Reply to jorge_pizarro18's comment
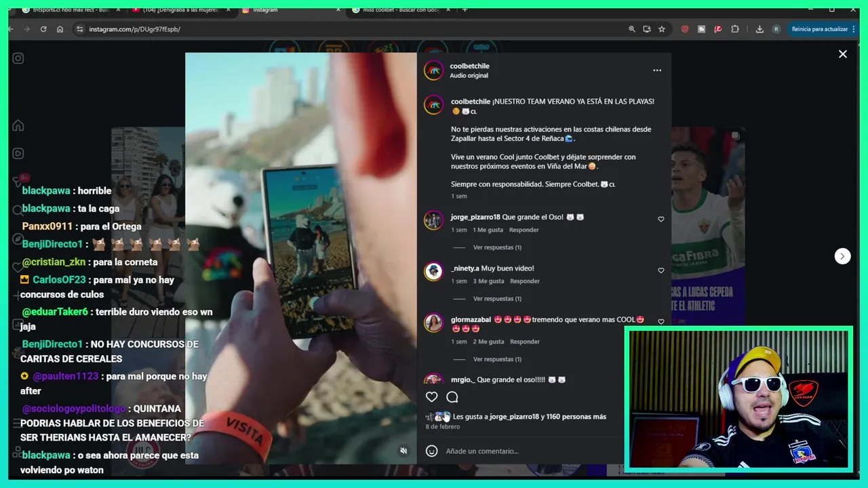 [x=524, y=230]
